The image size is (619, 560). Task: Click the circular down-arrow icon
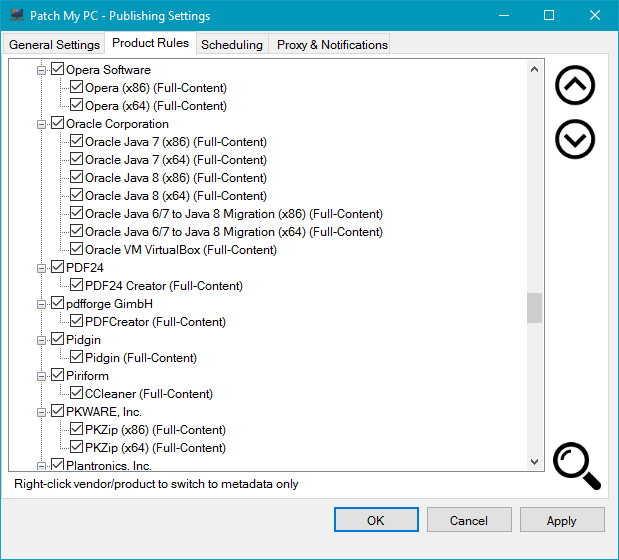pos(575,139)
